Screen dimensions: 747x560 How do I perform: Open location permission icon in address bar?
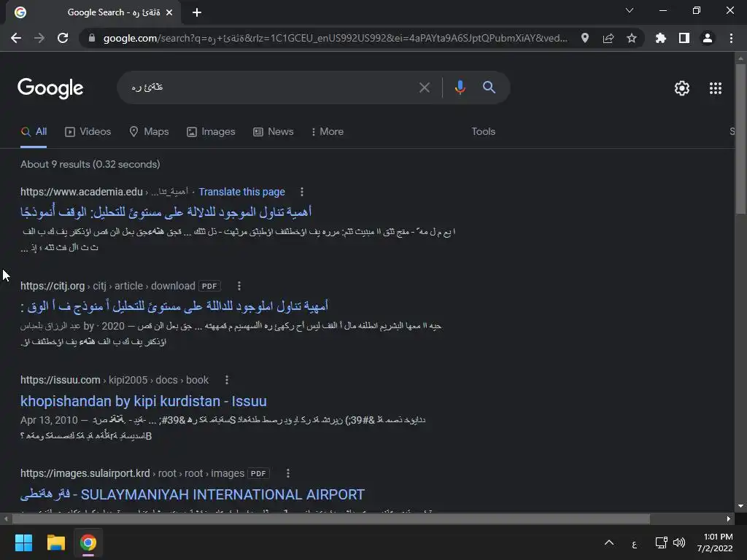[585, 38]
